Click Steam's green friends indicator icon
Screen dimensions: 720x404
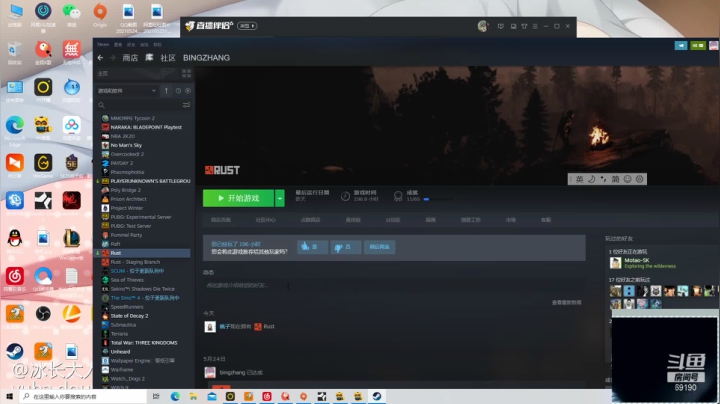(x=698, y=45)
